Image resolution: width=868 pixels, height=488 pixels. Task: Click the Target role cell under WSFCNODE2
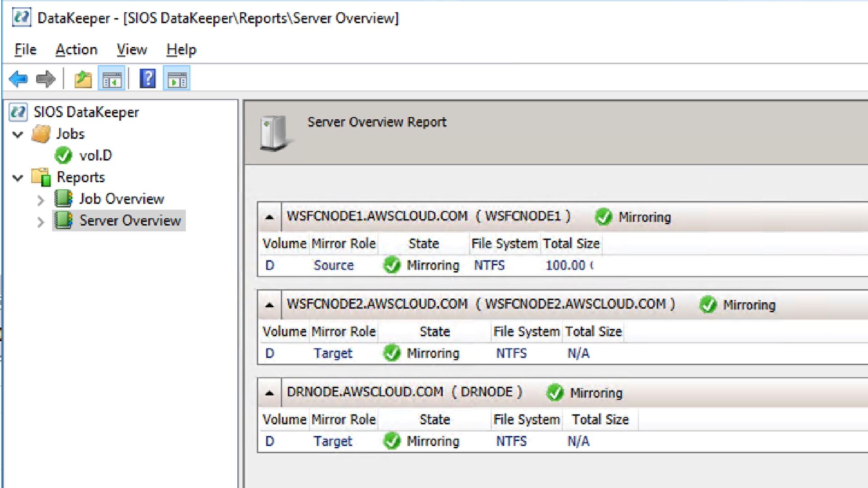point(333,353)
